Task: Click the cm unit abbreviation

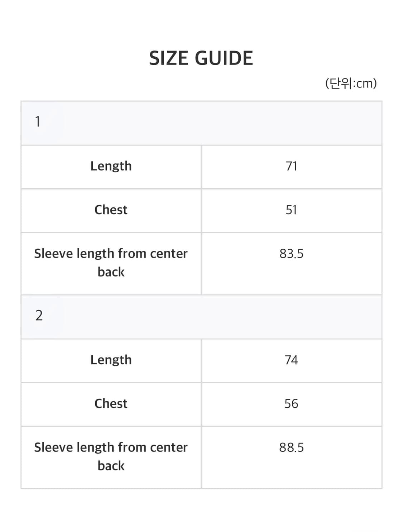Action: (365, 83)
